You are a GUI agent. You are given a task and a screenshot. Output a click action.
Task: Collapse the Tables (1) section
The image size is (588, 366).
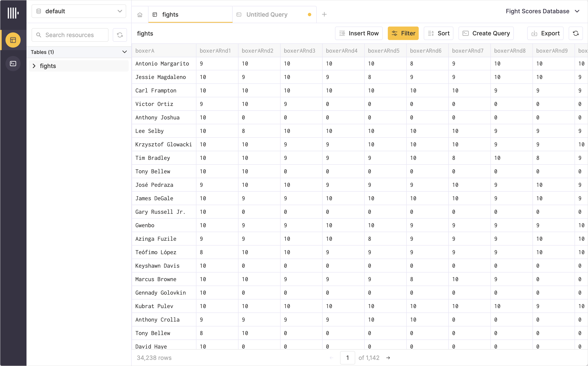[x=124, y=52]
